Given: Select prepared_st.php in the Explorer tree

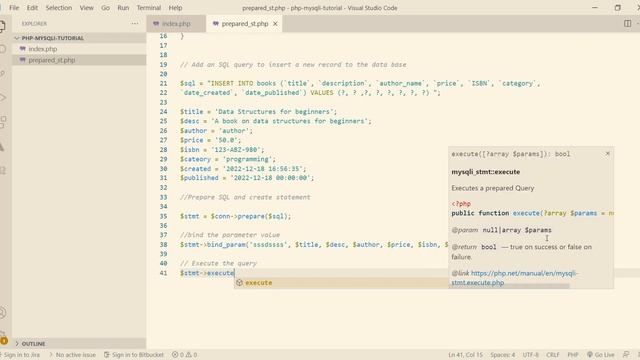Looking at the screenshot, I should [79, 60].
